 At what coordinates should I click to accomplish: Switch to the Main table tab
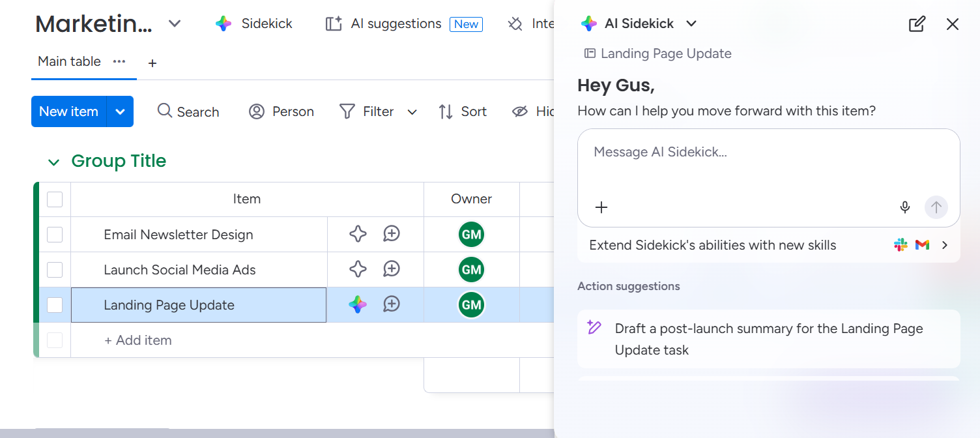pos(69,61)
